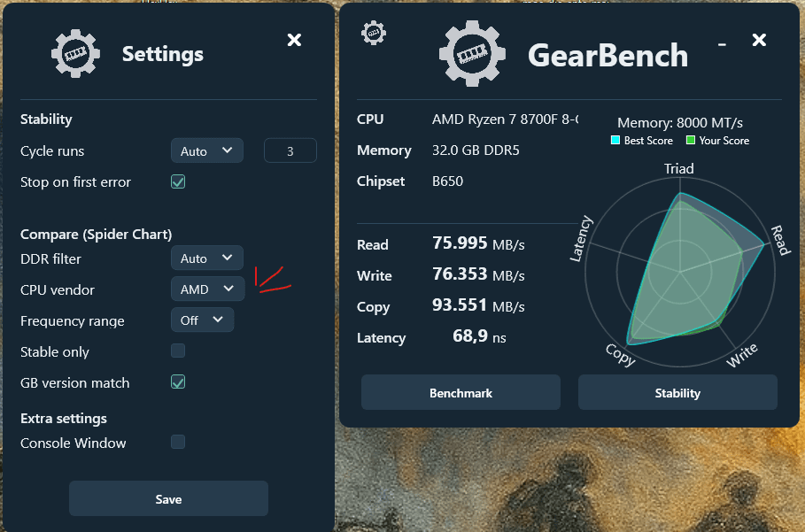The height and width of the screenshot is (532, 805).
Task: Click the Memory: 8000 MT/s label
Action: tap(680, 123)
